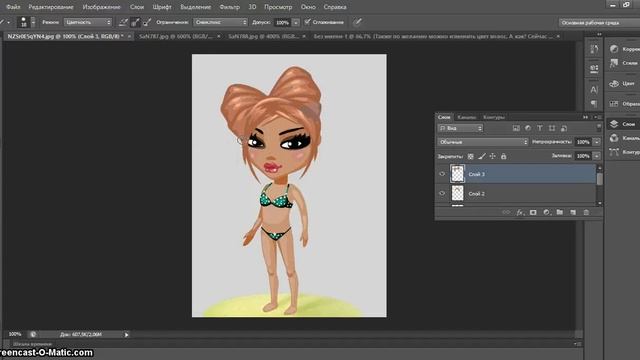The width and height of the screenshot is (640, 360).
Task: Open the History panel icon in dock
Action: click(x=594, y=49)
